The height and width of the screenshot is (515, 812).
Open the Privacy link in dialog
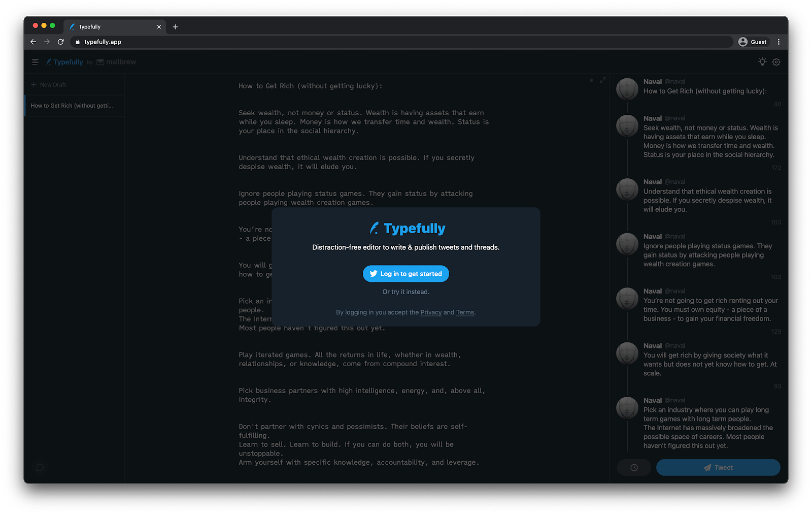tap(431, 312)
